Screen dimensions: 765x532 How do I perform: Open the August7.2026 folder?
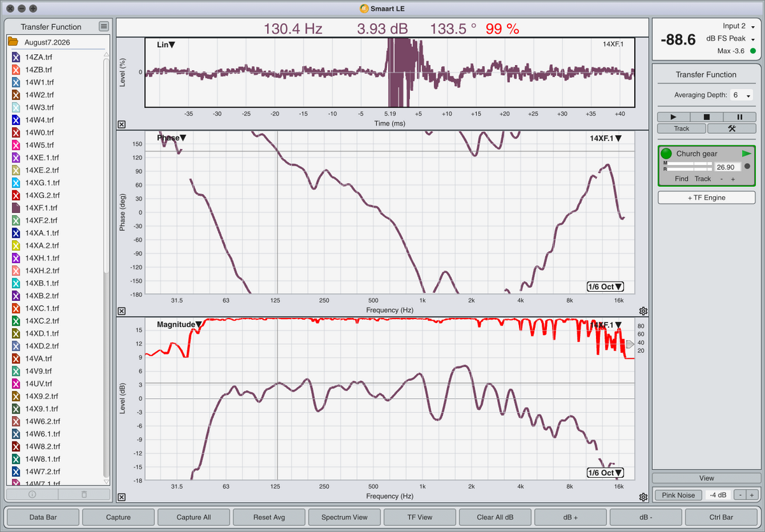pyautogui.click(x=13, y=41)
